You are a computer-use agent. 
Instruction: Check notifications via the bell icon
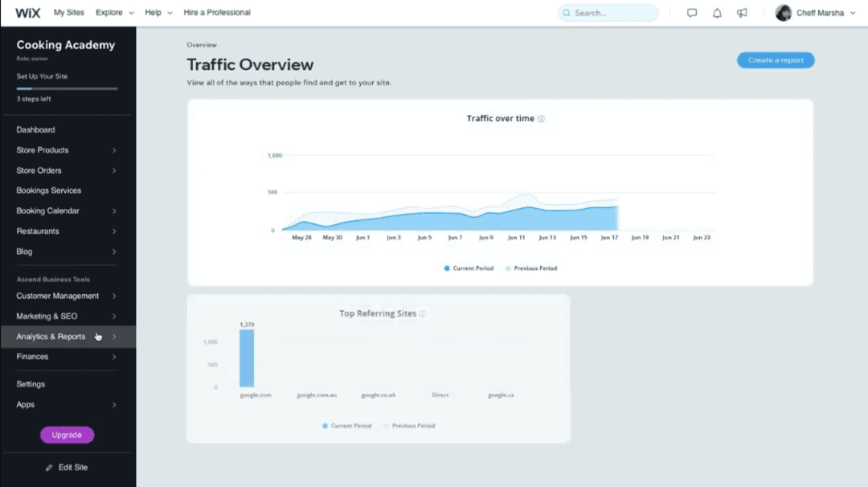tap(717, 12)
